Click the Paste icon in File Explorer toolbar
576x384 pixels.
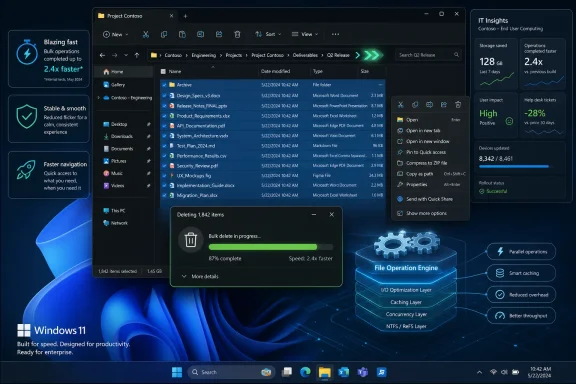[182, 34]
